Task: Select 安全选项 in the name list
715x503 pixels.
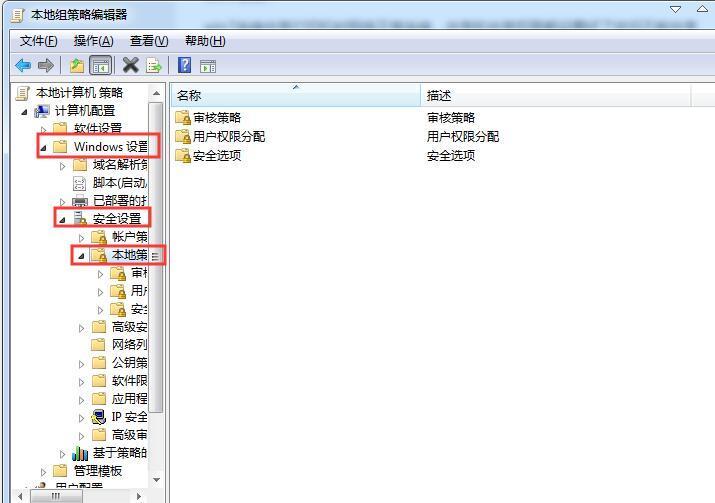Action: (x=217, y=156)
